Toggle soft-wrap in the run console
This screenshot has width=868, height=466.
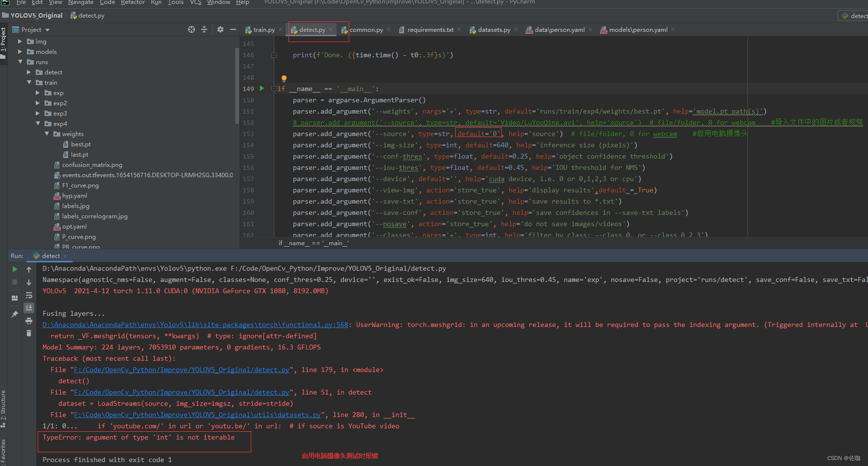29,295
